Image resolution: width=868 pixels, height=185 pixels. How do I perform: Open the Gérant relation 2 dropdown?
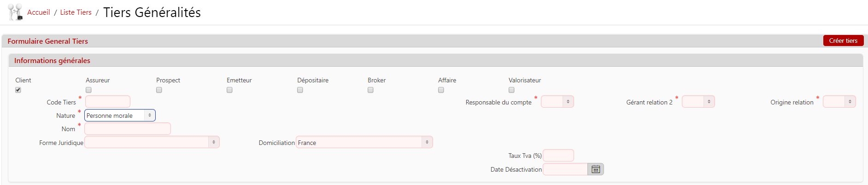[x=698, y=102]
